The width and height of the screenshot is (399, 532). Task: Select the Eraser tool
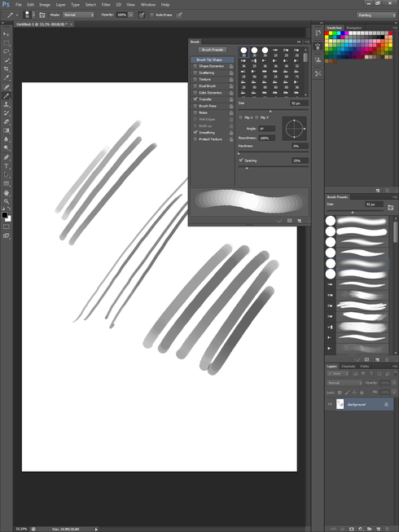click(x=6, y=122)
